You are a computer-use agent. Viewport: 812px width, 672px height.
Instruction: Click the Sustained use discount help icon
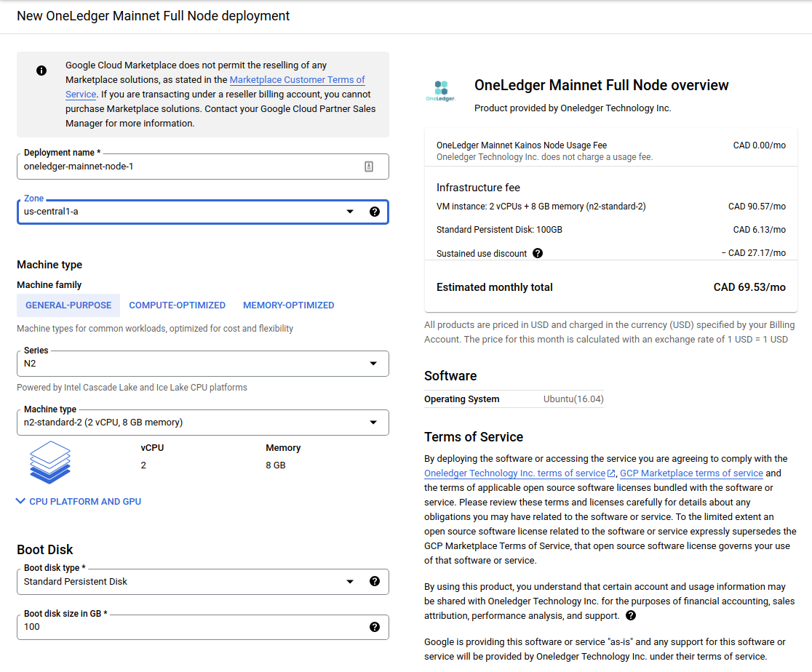538,253
